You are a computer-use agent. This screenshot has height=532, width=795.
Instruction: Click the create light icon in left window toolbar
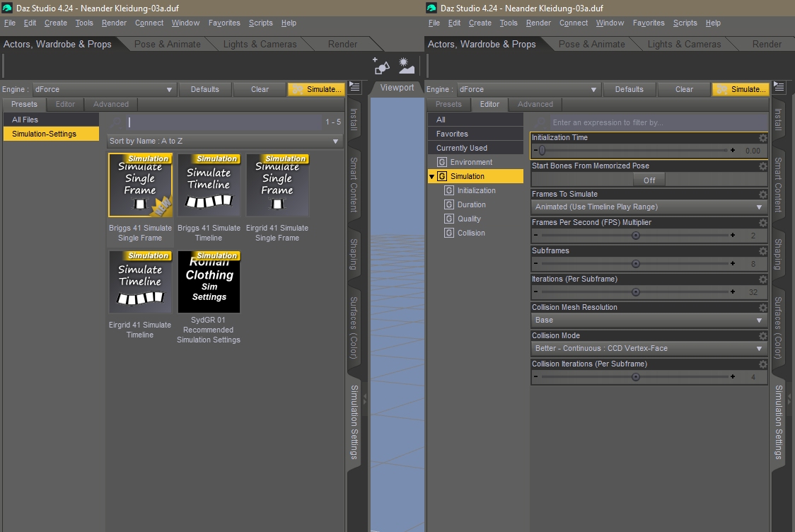[406, 66]
